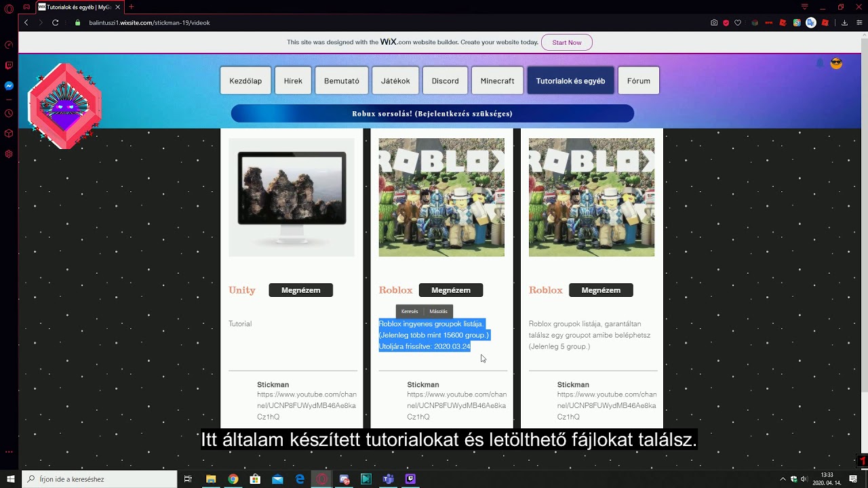The image size is (868, 488).
Task: Open ad blocker shield icon
Action: [x=726, y=22]
